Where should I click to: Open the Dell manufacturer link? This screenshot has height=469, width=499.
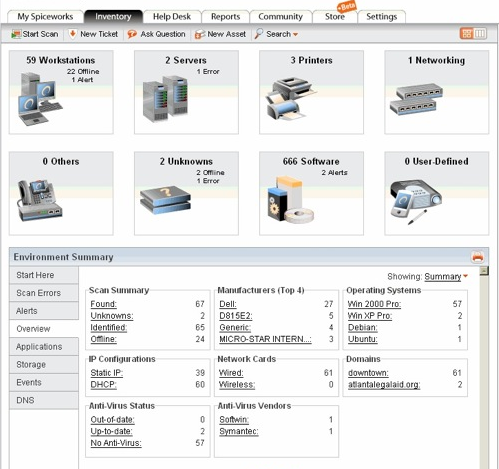[x=228, y=304]
